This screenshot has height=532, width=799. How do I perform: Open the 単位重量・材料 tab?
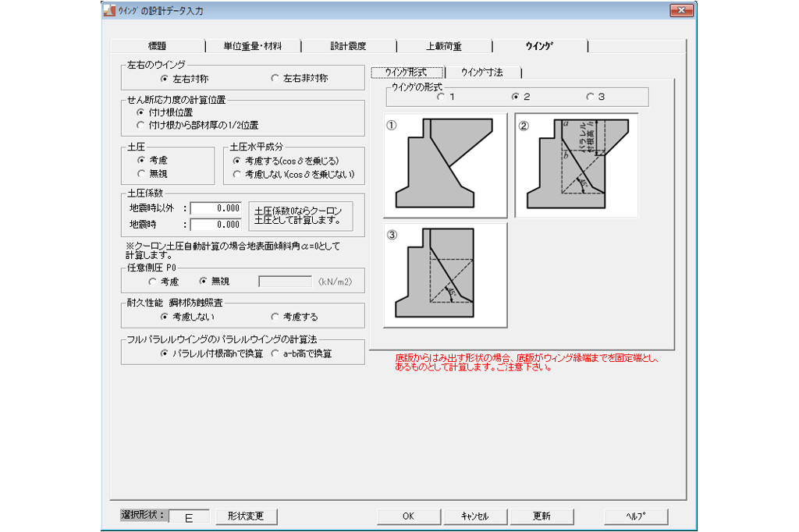pos(252,46)
